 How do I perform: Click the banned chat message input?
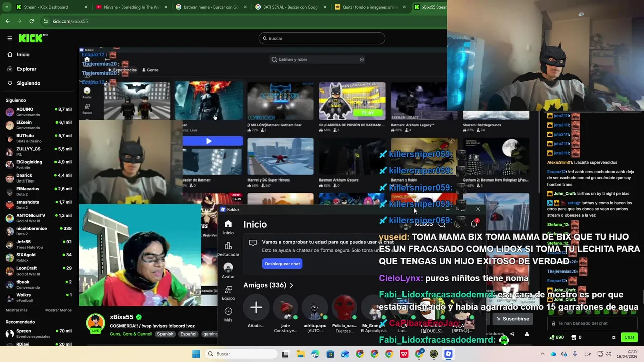click(594, 323)
